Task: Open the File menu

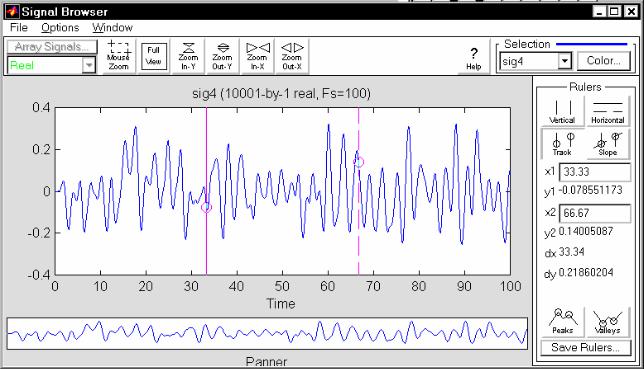Action: [x=19, y=28]
